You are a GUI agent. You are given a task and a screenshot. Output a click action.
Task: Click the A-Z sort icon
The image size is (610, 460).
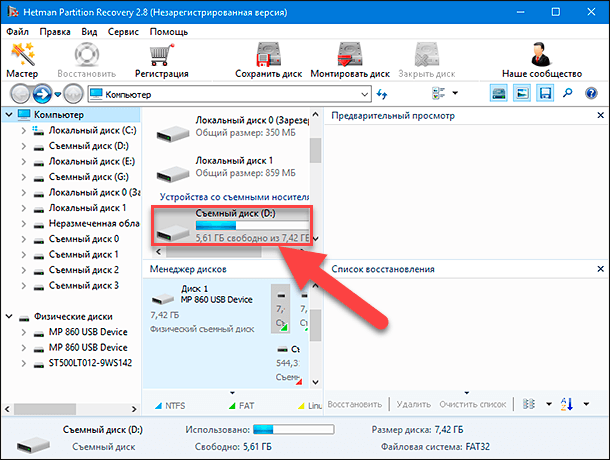pyautogui.click(x=566, y=404)
